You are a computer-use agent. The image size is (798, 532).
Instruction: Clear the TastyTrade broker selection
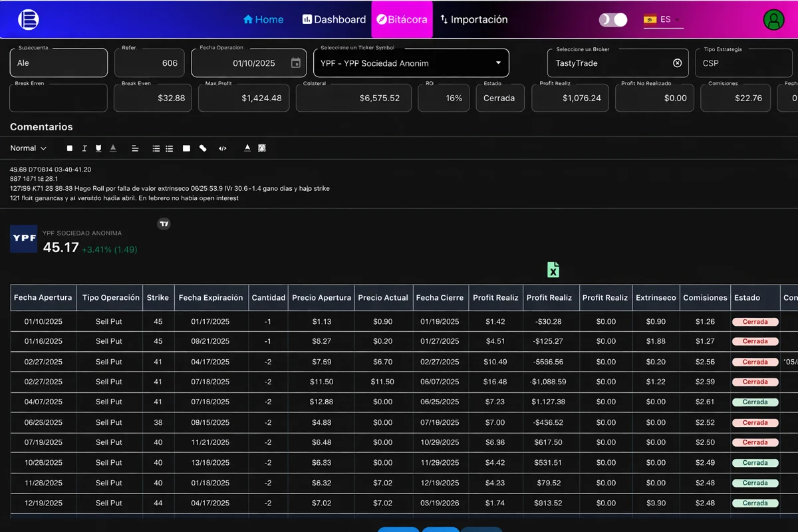(x=677, y=63)
